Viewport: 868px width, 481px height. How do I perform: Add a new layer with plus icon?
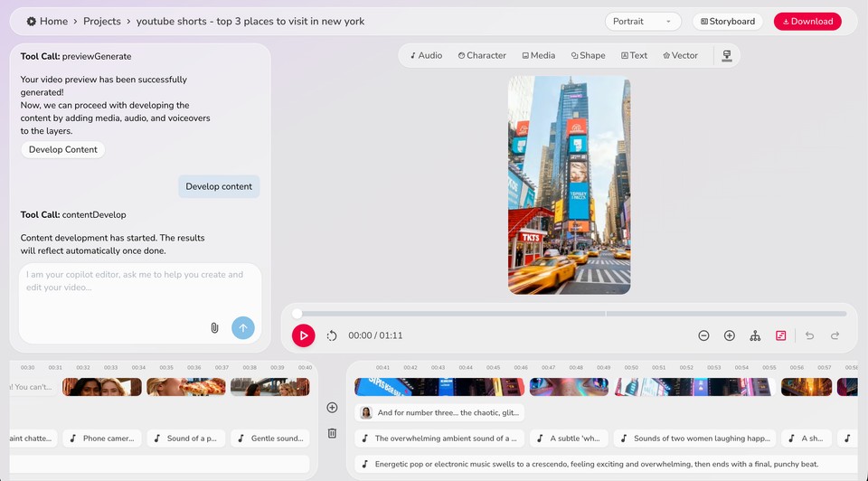coord(332,408)
